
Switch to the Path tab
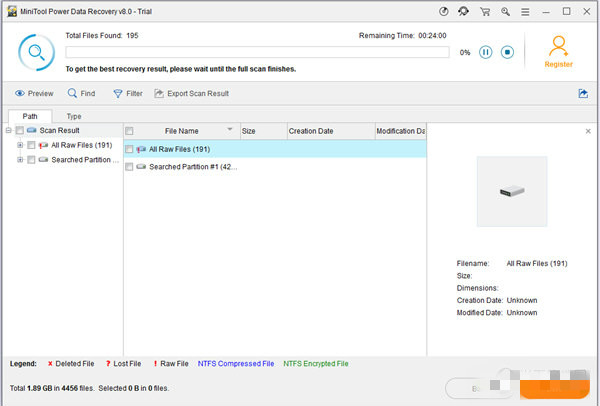point(30,116)
